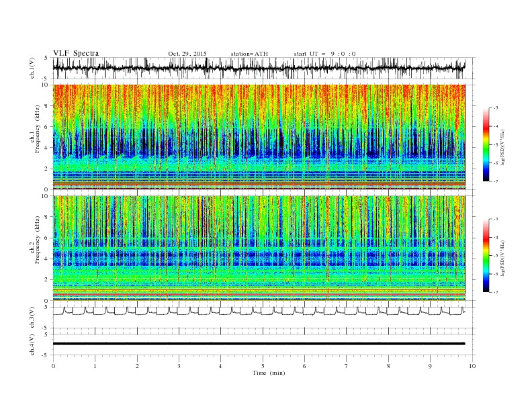Image resolution: width=532 pixels, height=411 pixels.
Task: Click the "6" tick on the Time axis
Action: 304,366
